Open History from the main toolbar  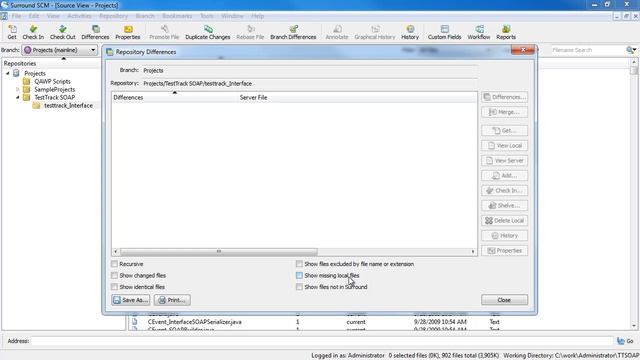pos(410,32)
